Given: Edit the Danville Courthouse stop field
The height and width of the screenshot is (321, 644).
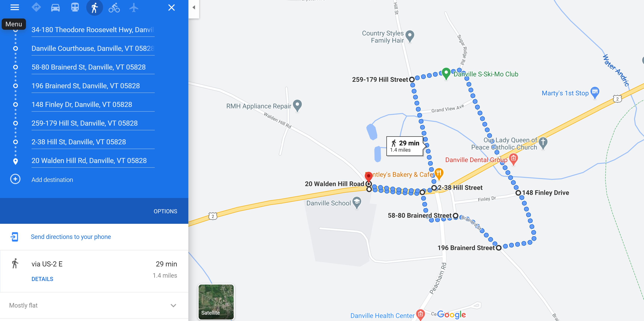Looking at the screenshot, I should 93,48.
